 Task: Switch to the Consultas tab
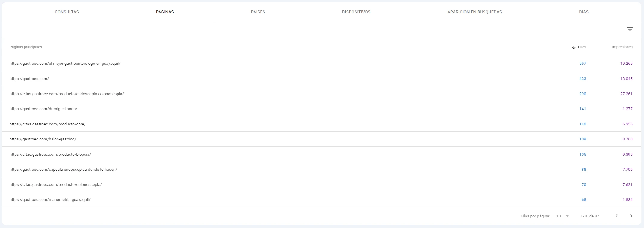pyautogui.click(x=67, y=12)
